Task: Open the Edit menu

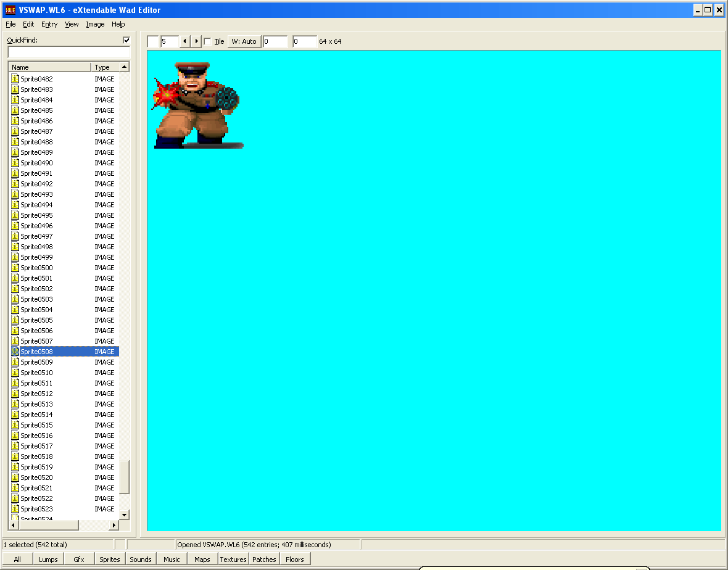Action: (x=28, y=24)
